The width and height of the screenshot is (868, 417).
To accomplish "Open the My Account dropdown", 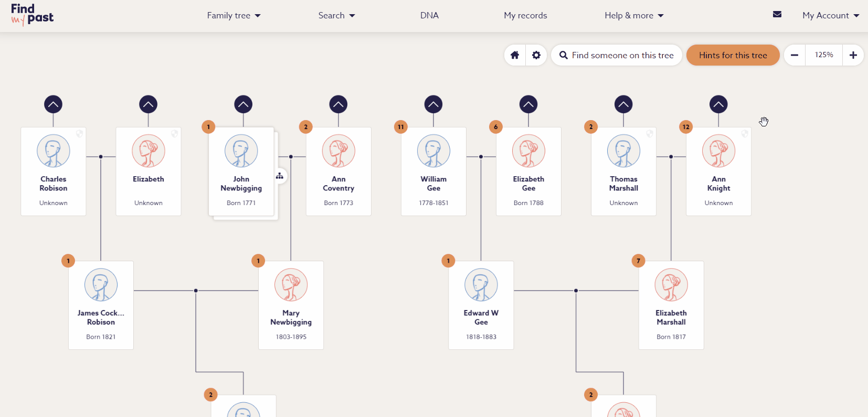I will [x=830, y=16].
